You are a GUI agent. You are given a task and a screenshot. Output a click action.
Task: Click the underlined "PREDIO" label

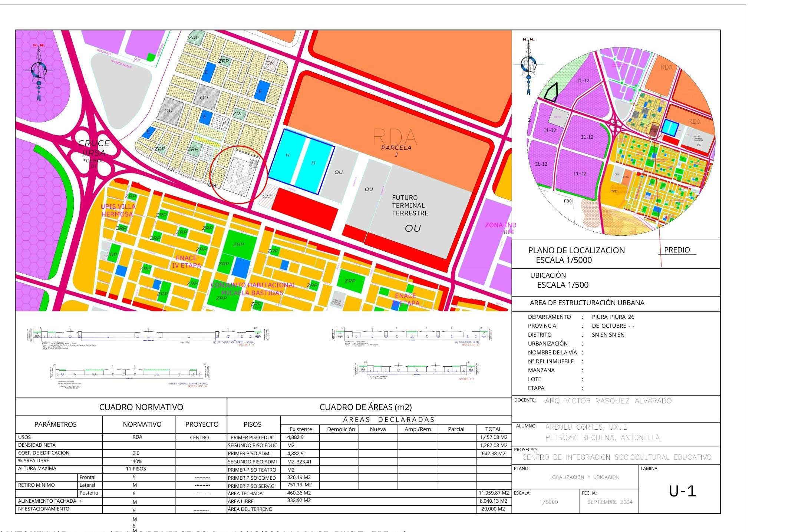tap(677, 250)
